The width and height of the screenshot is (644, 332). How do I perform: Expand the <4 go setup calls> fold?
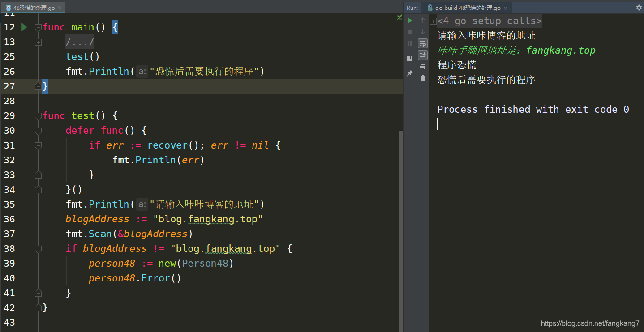click(x=433, y=21)
